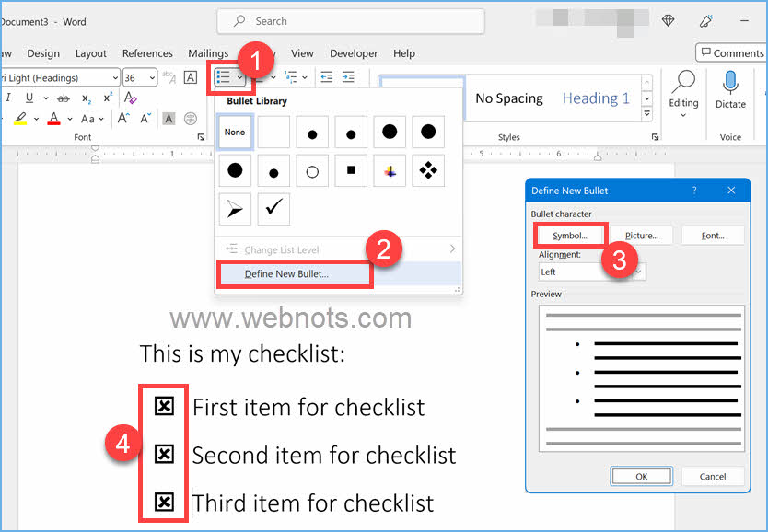Image resolution: width=768 pixels, height=532 pixels.
Task: Select the None bullet option
Action: 235,133
